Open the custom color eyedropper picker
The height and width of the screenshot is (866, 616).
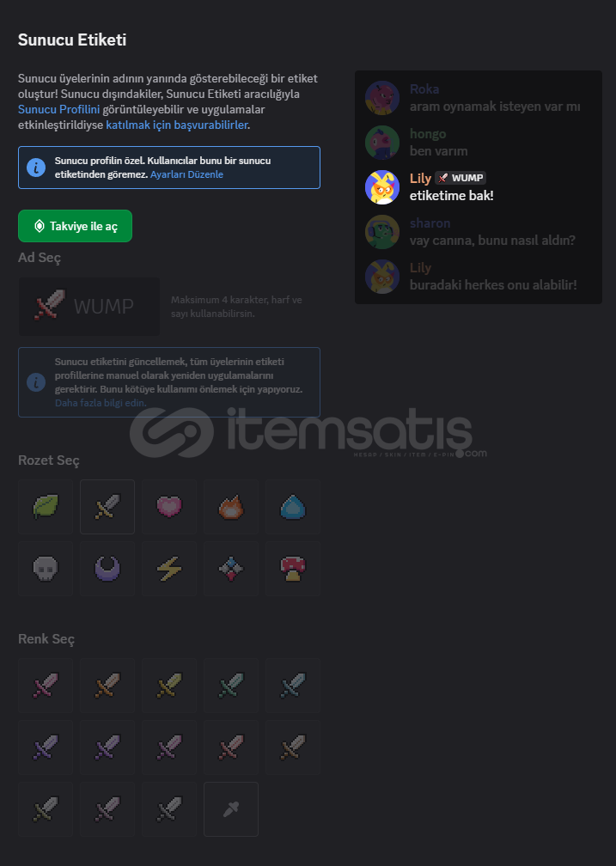[x=231, y=809]
